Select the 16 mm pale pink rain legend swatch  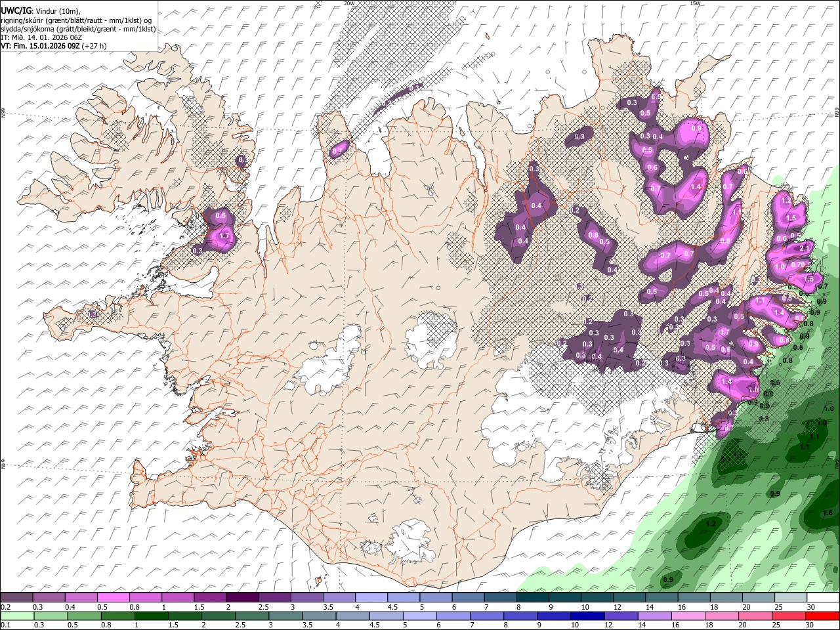pos(688,616)
